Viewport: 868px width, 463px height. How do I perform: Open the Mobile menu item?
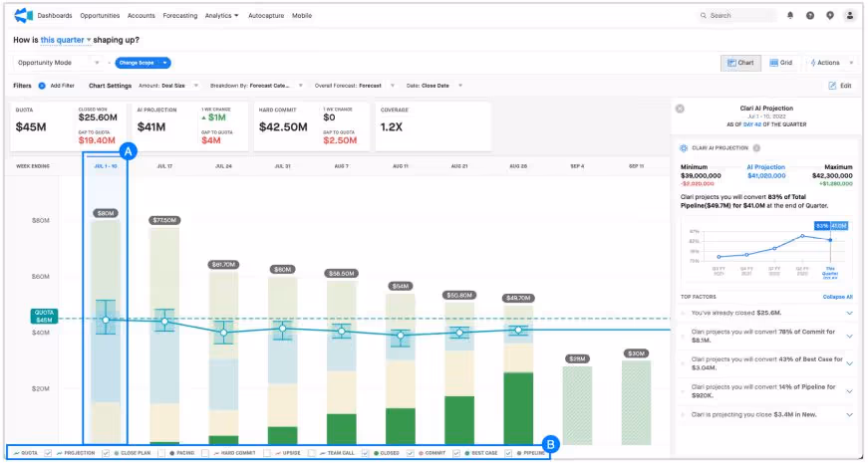[302, 16]
